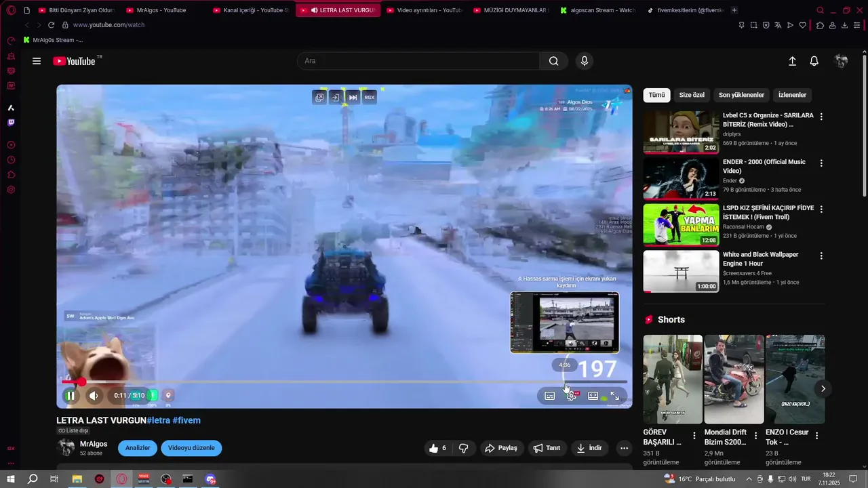Focus the Ara search field
Image resolution: width=868 pixels, height=488 pixels.
click(418, 61)
